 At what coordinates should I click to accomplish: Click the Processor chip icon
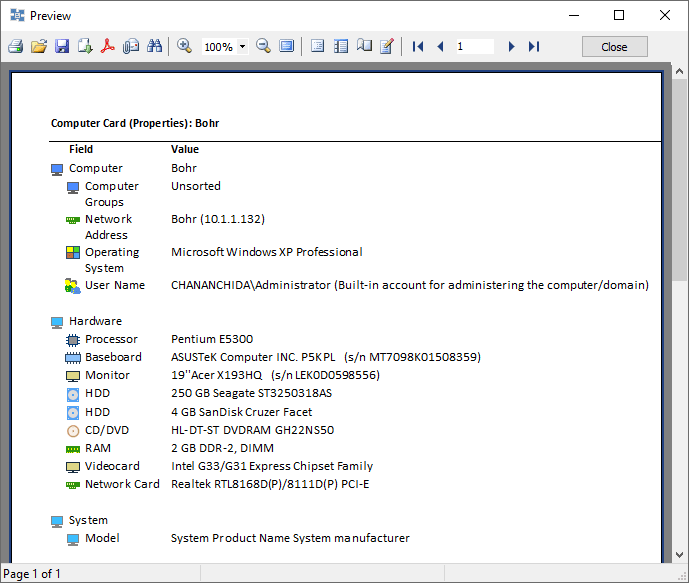click(73, 340)
